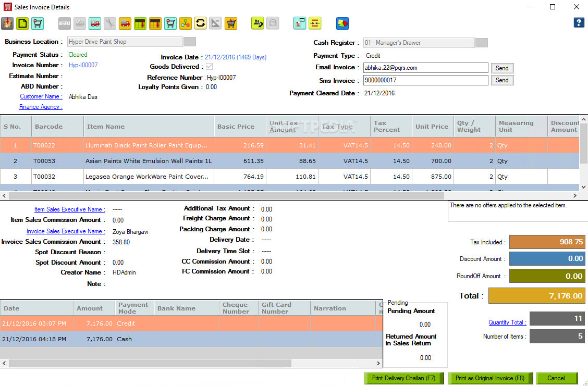Click the items table vertical scrollbar down arrow
588x386 pixels.
[583, 187]
